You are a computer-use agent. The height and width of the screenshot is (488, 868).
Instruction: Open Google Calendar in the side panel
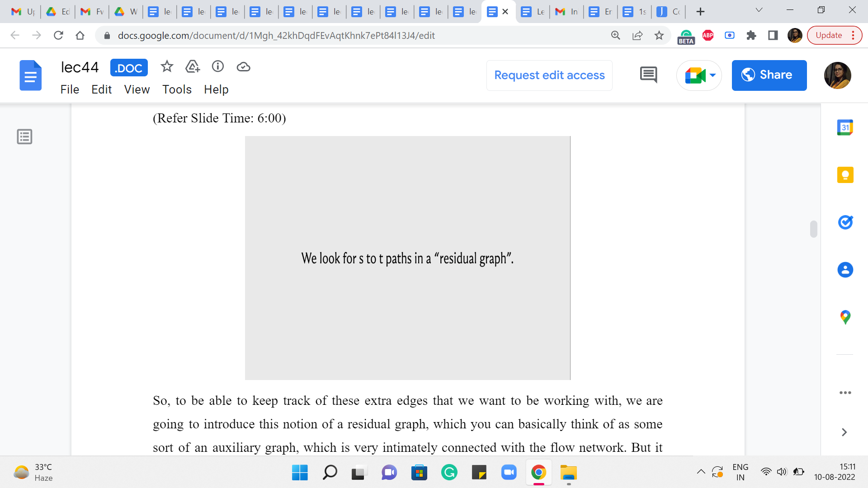pos(845,128)
